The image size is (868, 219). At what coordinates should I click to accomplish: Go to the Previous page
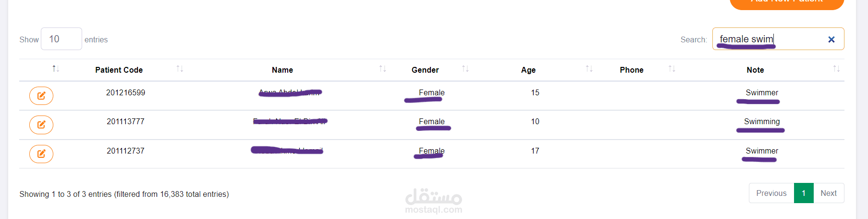(x=771, y=193)
